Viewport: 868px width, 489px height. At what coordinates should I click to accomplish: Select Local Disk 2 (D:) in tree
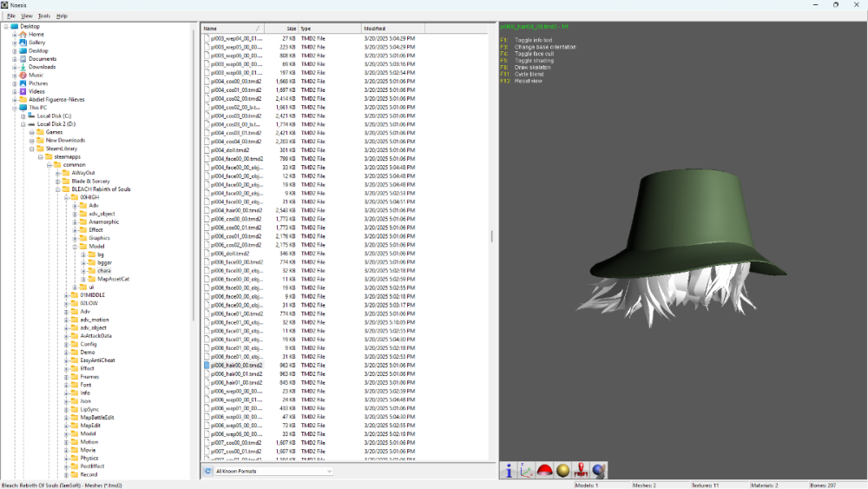click(56, 124)
